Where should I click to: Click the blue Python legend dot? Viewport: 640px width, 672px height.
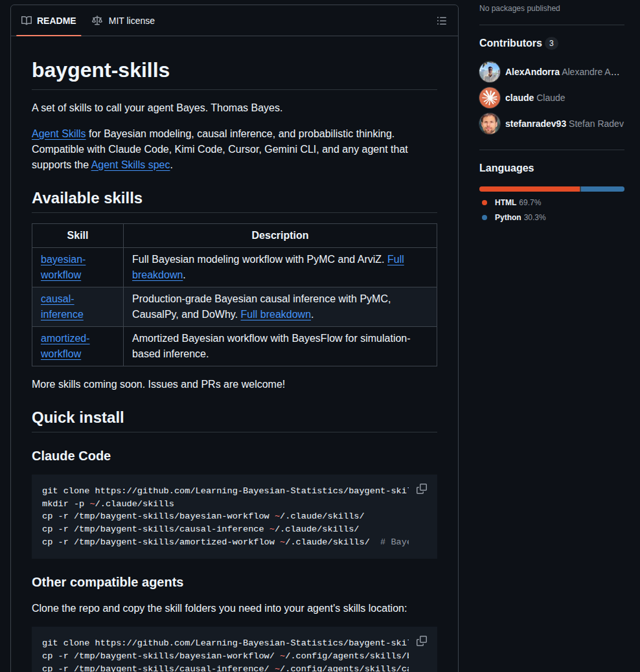click(x=485, y=218)
